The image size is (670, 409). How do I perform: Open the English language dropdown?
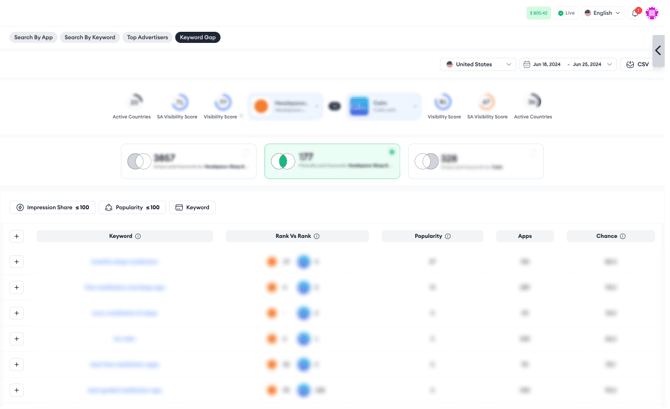click(602, 13)
